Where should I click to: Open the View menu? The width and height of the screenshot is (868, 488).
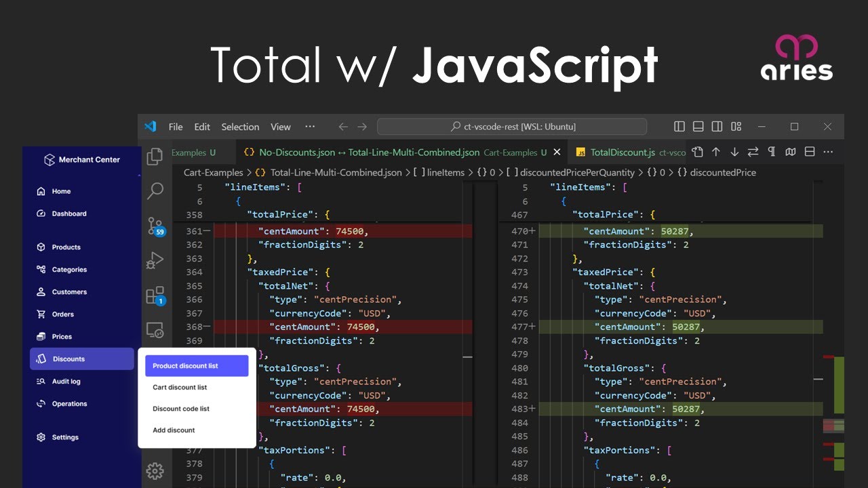coord(281,127)
